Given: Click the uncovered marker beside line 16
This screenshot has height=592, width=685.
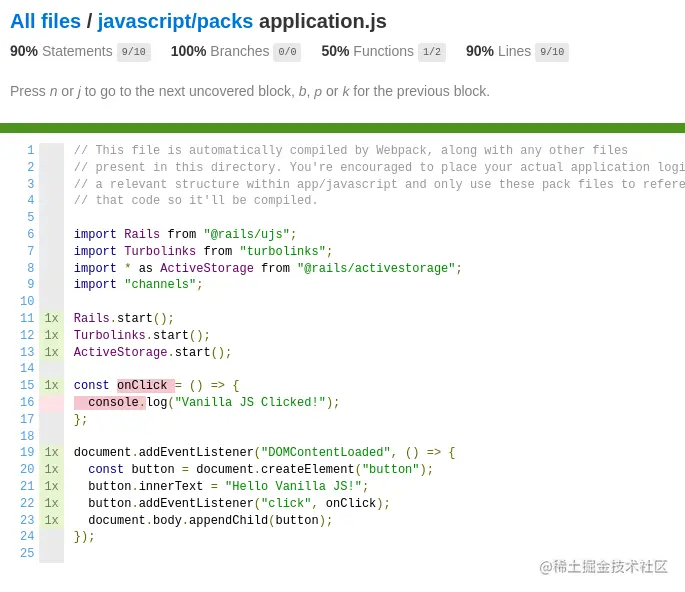Looking at the screenshot, I should [52, 402].
